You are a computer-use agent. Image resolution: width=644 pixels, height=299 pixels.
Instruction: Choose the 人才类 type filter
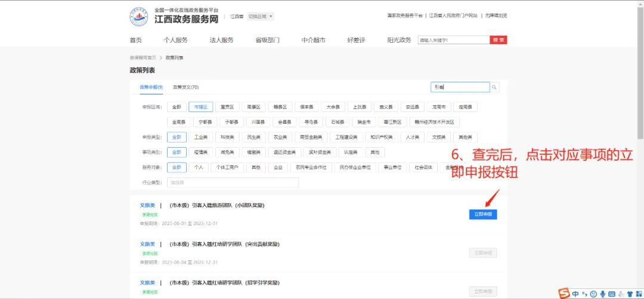(413, 137)
